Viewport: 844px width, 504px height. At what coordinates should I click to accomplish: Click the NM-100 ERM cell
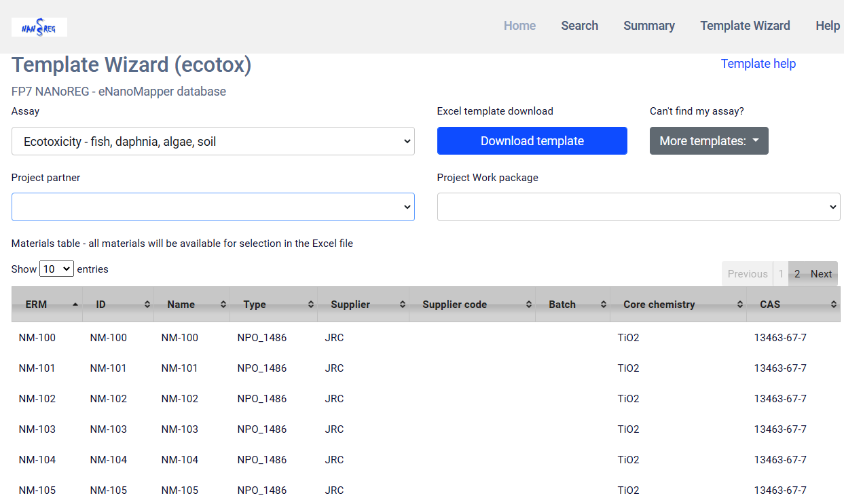point(37,338)
